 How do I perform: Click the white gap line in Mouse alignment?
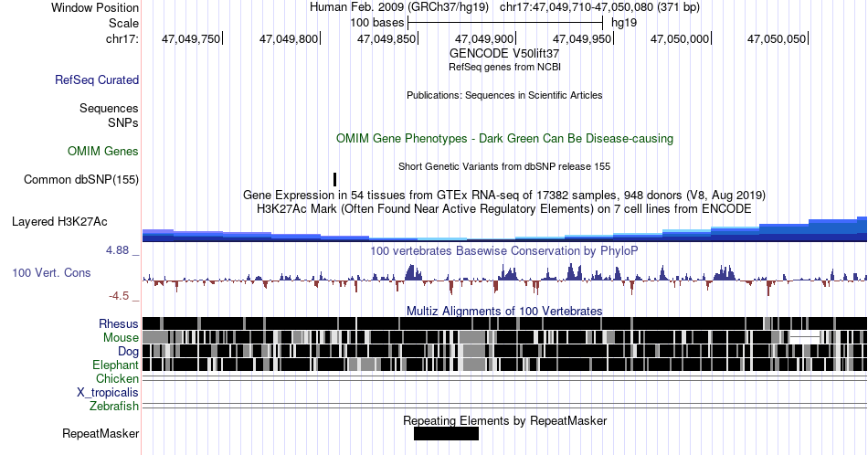[805, 336]
